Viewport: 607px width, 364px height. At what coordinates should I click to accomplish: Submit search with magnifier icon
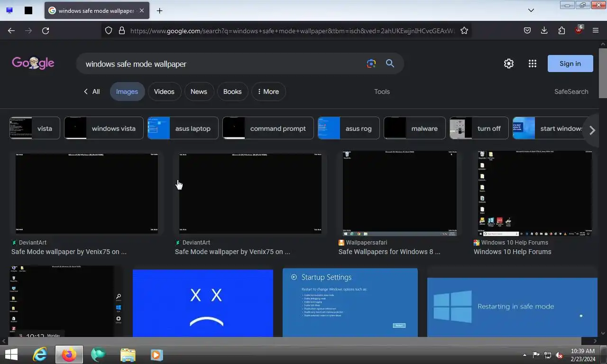pos(390,64)
